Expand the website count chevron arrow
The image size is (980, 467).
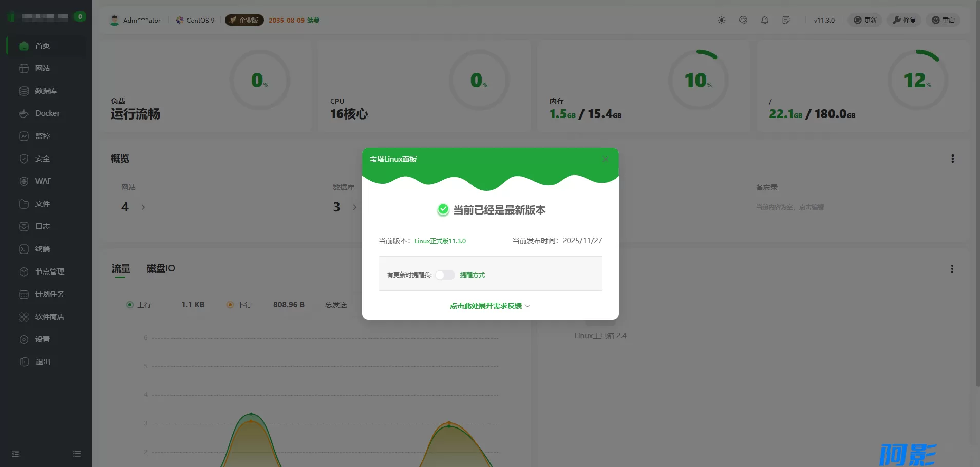[x=143, y=207]
